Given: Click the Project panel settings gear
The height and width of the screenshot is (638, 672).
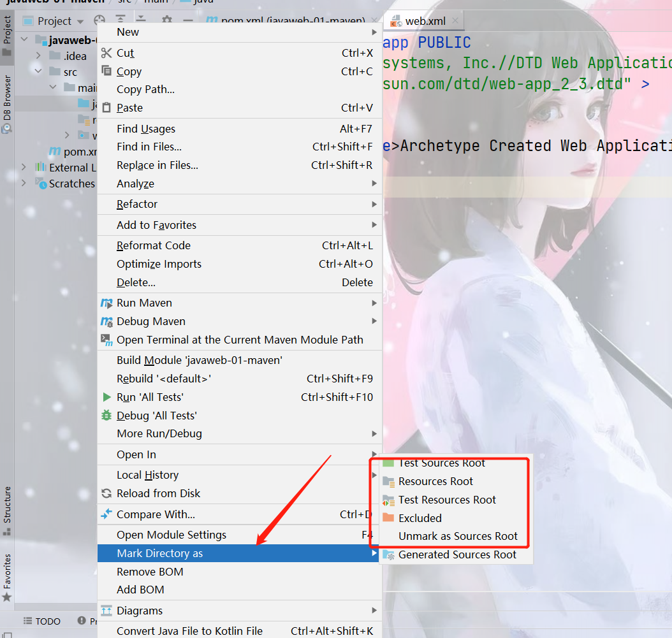Looking at the screenshot, I should [167, 20].
